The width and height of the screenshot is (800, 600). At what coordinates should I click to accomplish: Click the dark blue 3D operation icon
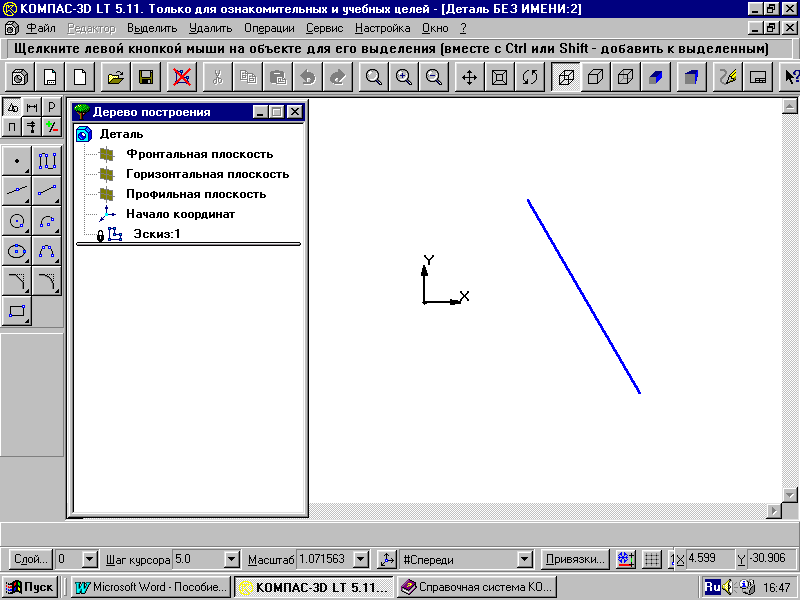pyautogui.click(x=691, y=77)
